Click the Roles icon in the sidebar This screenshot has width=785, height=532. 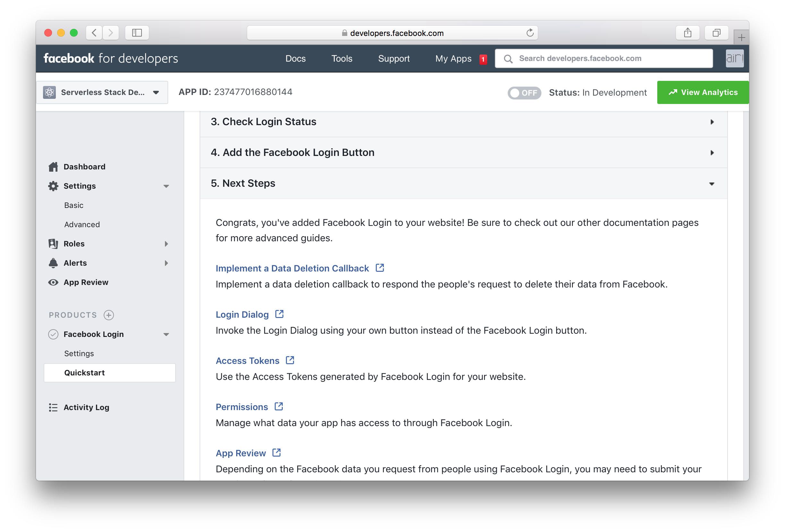53,244
